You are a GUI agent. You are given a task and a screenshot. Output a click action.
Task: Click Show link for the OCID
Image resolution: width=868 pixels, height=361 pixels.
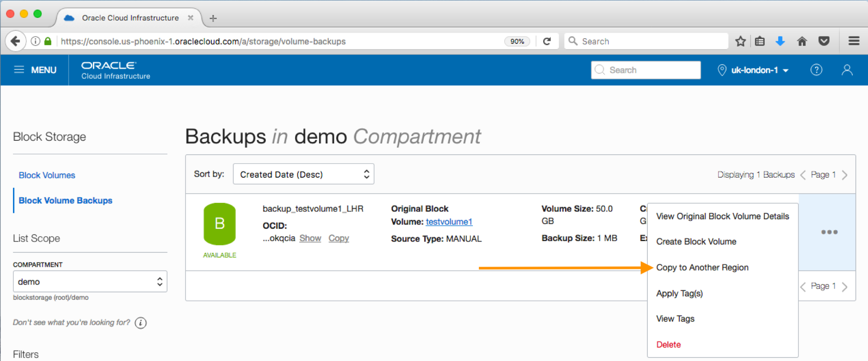310,238
